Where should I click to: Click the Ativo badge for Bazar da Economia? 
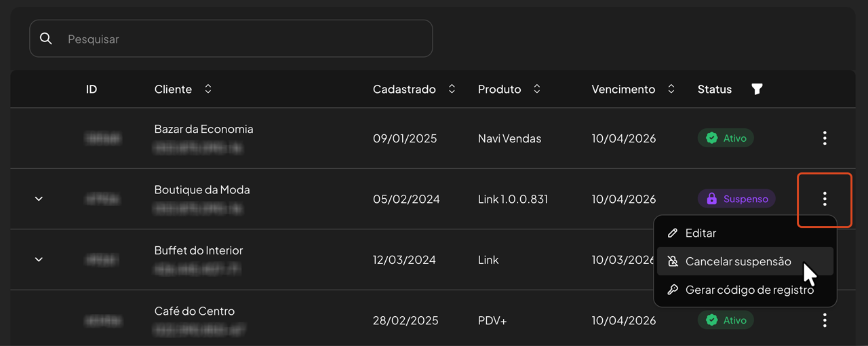click(x=726, y=138)
